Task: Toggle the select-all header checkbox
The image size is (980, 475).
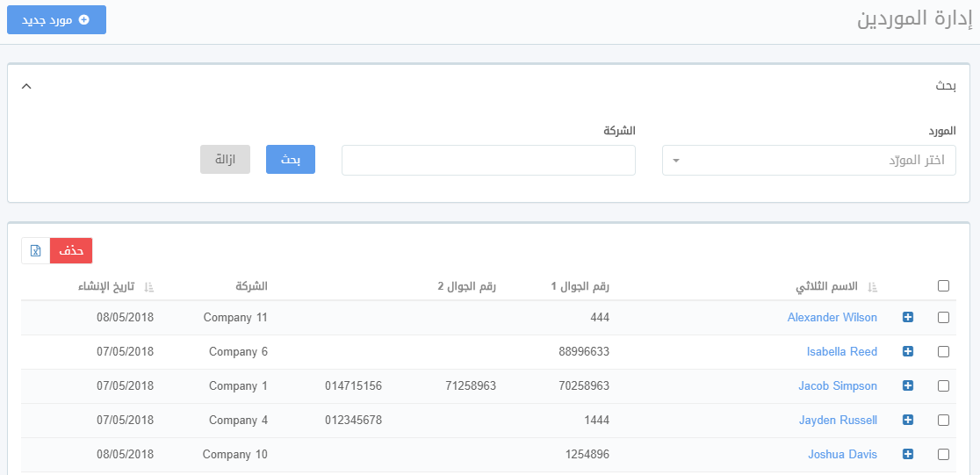Action: coord(943,286)
